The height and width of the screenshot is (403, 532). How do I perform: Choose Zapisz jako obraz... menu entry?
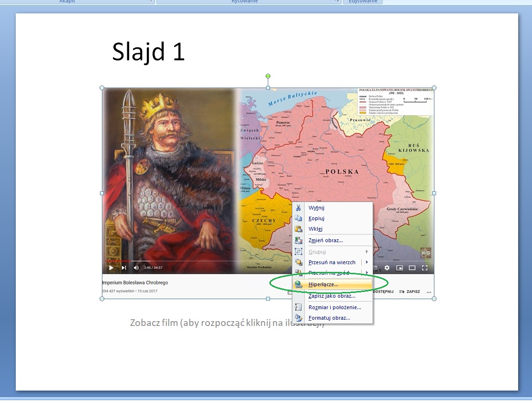pyautogui.click(x=332, y=296)
